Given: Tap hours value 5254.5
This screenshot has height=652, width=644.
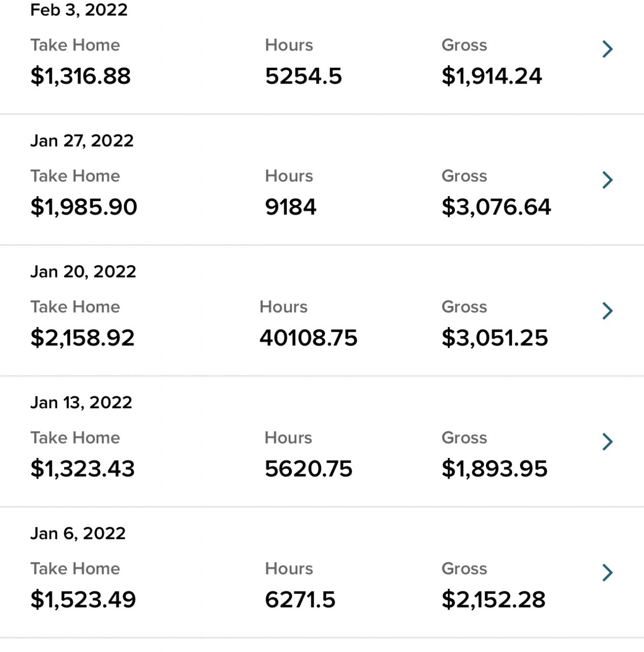Looking at the screenshot, I should pos(303,76).
